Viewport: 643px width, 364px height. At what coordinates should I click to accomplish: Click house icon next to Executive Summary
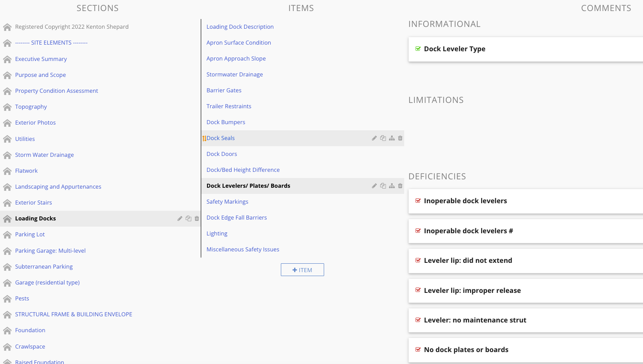click(7, 59)
